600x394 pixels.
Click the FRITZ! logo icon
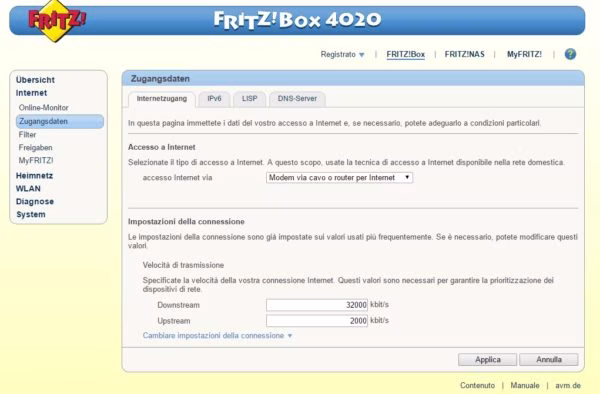coord(57,20)
